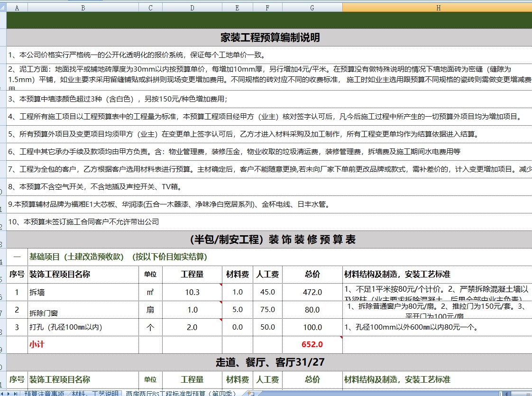Click the 拆墙 notes cell starting 不足1平米按80元
This screenshot has height=396, width=532.
pos(437,292)
